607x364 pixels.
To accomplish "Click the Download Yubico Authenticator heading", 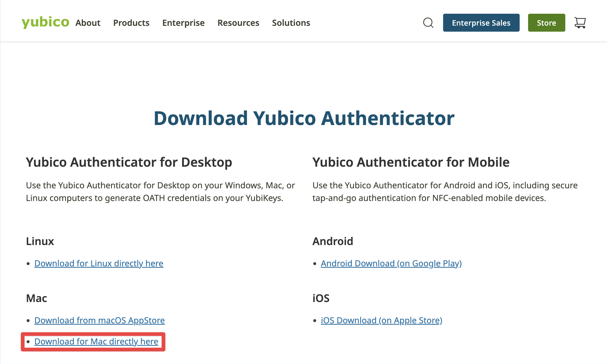I will click(x=304, y=118).
